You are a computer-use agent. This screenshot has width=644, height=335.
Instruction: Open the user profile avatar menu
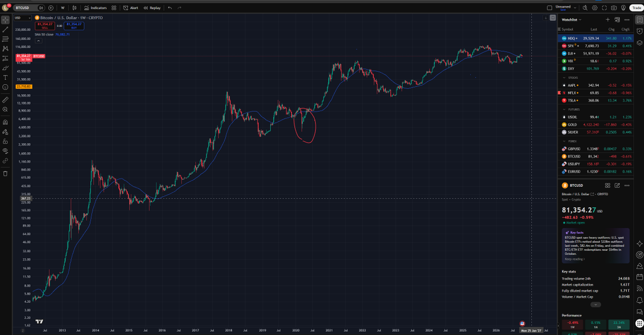click(x=5, y=8)
